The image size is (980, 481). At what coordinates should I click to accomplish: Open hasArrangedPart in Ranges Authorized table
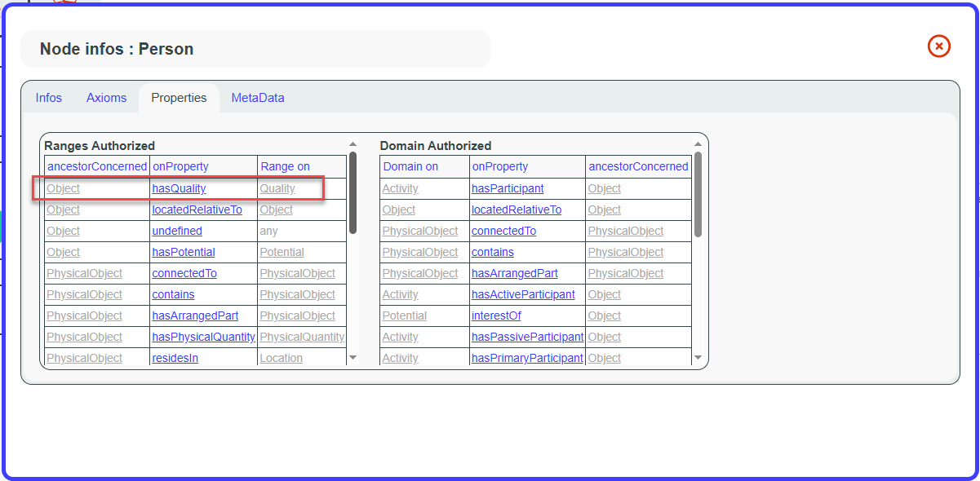195,316
